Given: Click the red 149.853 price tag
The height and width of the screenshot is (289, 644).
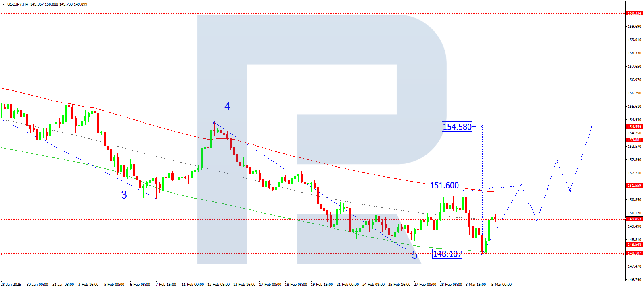Looking at the screenshot, I should 634,219.
